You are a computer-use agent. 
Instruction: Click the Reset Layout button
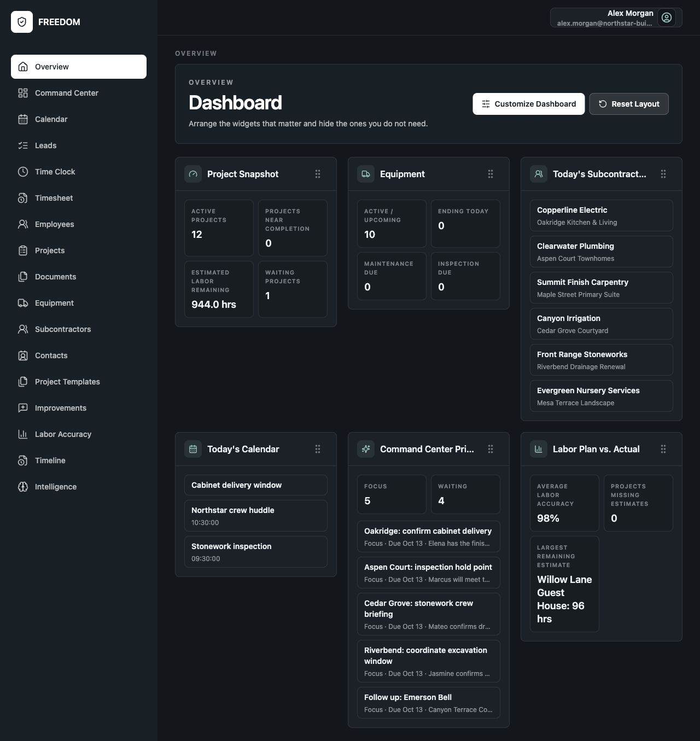coord(629,104)
